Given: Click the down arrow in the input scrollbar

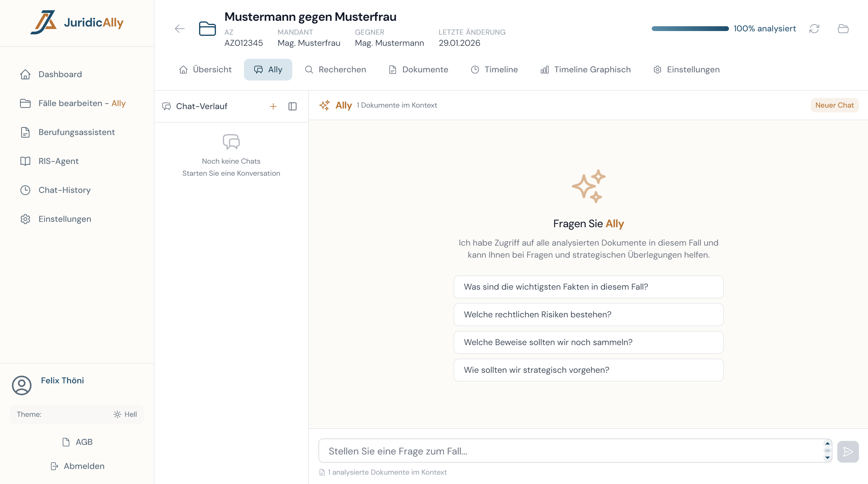Looking at the screenshot, I should click(827, 458).
